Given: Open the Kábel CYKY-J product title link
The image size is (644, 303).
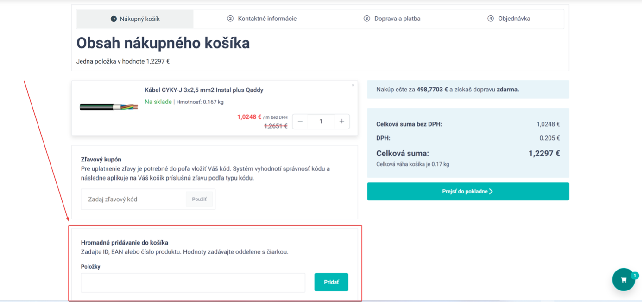Looking at the screenshot, I should [204, 90].
